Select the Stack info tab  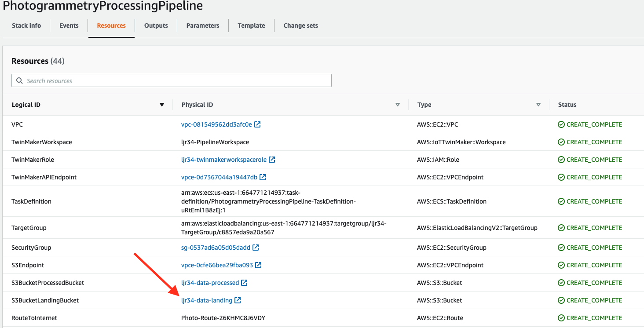[x=26, y=26]
